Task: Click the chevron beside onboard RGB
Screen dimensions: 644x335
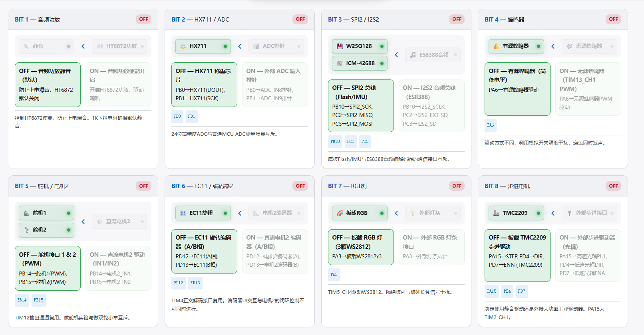Action: (396, 213)
